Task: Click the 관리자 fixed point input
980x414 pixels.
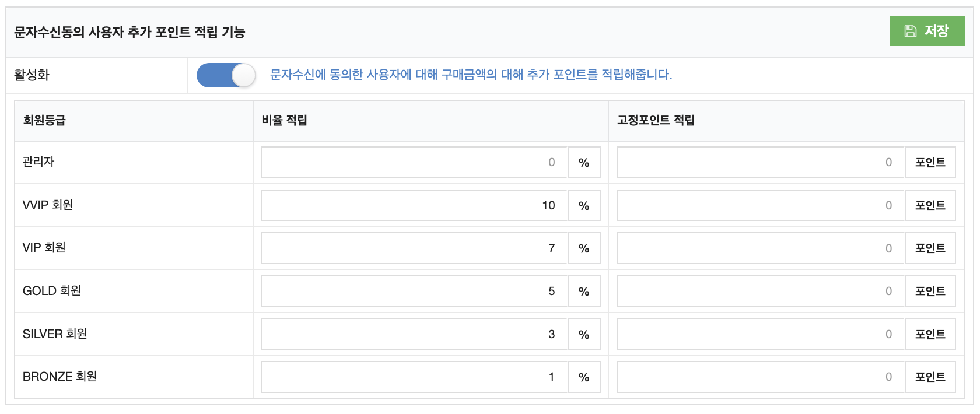Action: click(761, 162)
